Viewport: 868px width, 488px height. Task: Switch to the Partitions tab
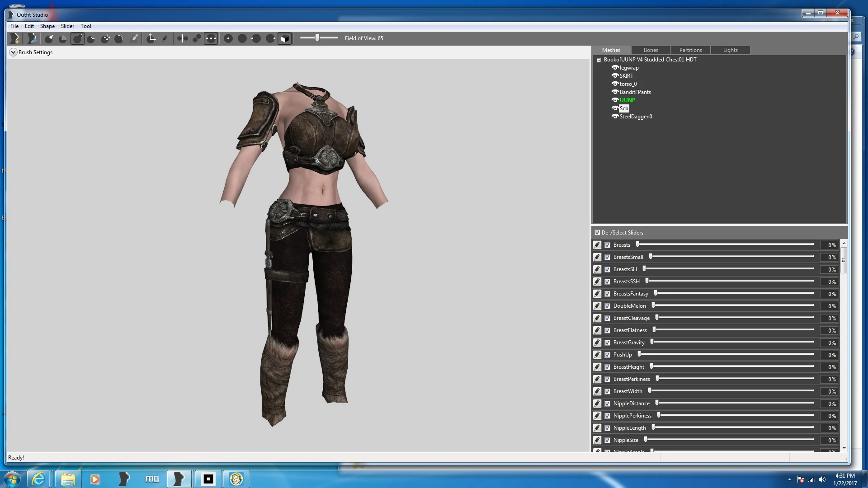click(691, 50)
